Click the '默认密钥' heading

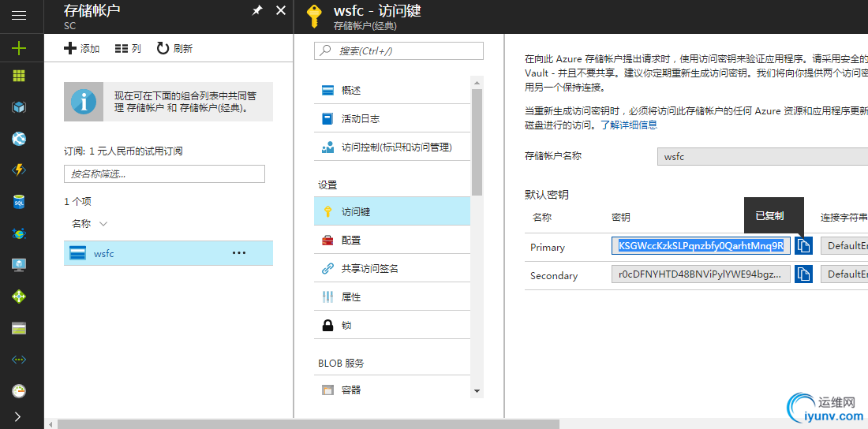[546, 195]
